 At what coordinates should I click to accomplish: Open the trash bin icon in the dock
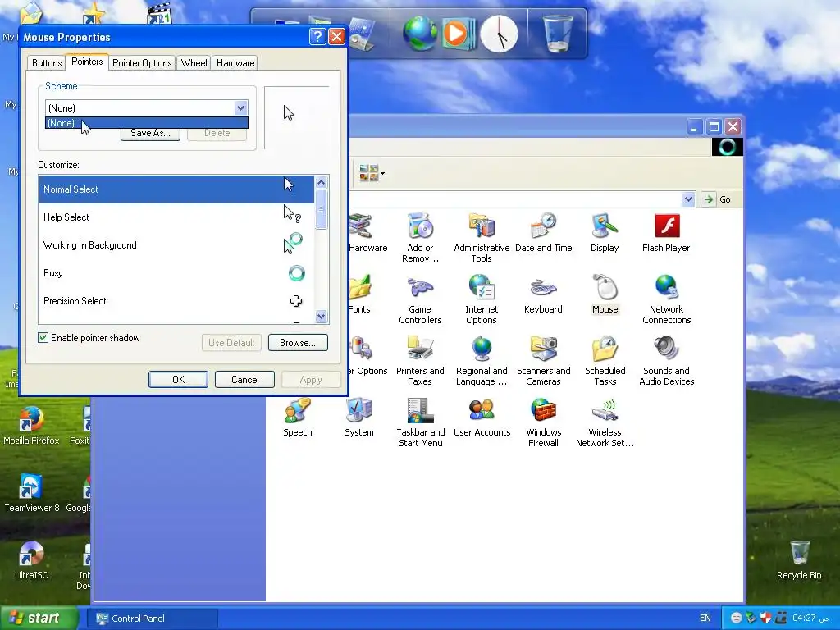point(557,33)
